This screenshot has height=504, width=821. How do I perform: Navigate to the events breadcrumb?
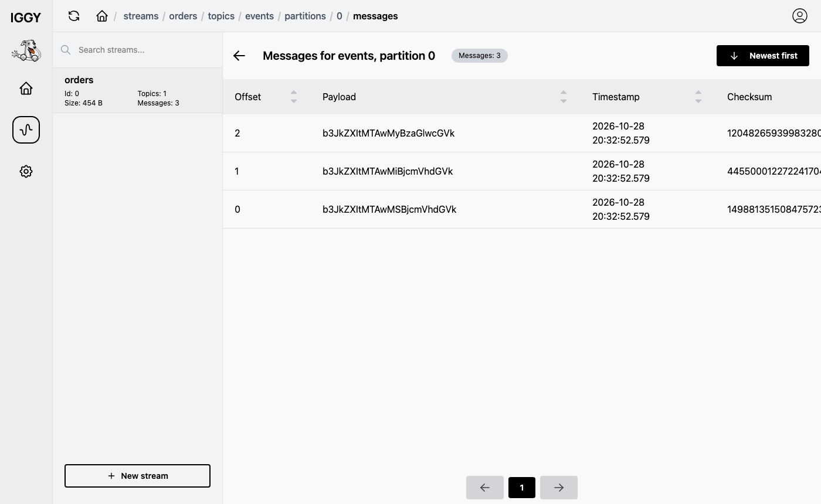click(259, 16)
